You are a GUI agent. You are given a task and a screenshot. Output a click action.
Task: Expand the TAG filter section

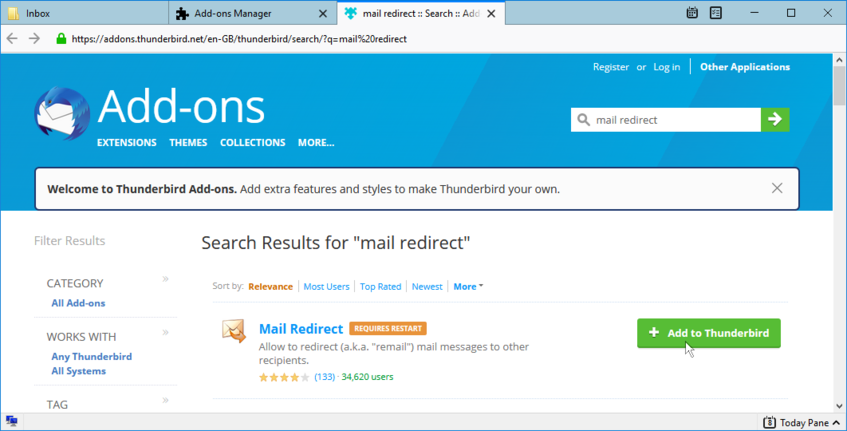click(165, 400)
